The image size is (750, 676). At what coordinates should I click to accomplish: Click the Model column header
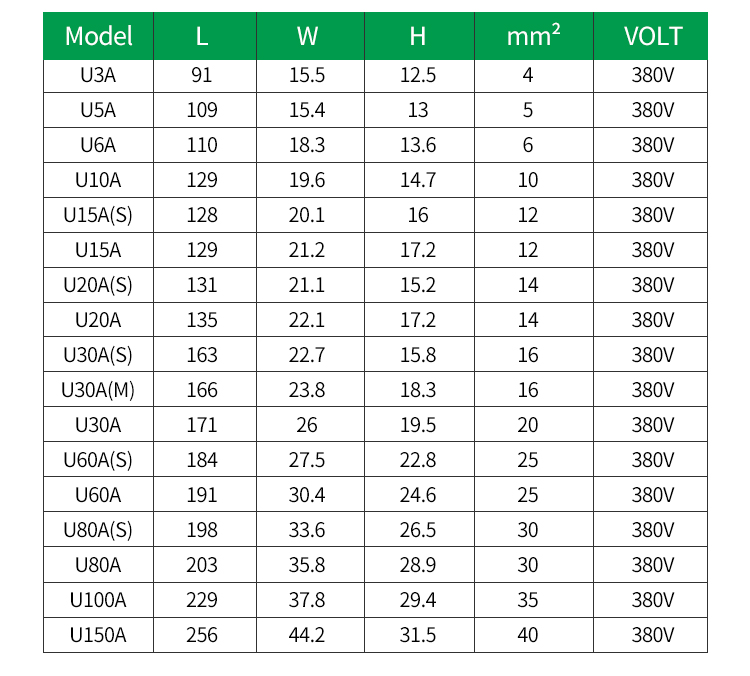point(99,36)
